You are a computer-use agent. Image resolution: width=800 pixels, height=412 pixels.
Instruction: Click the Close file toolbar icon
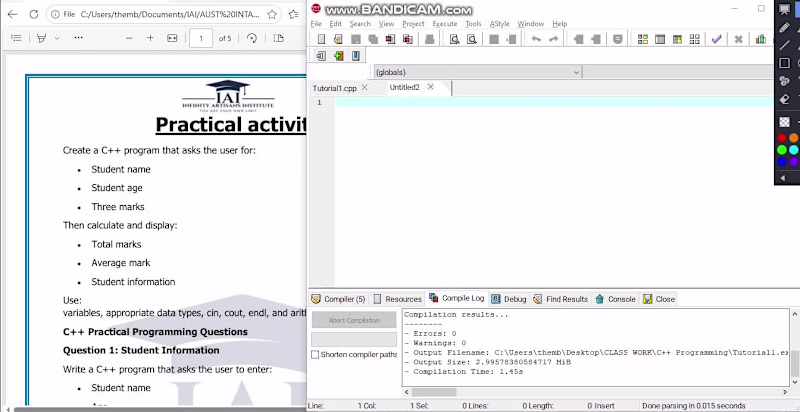(390, 39)
